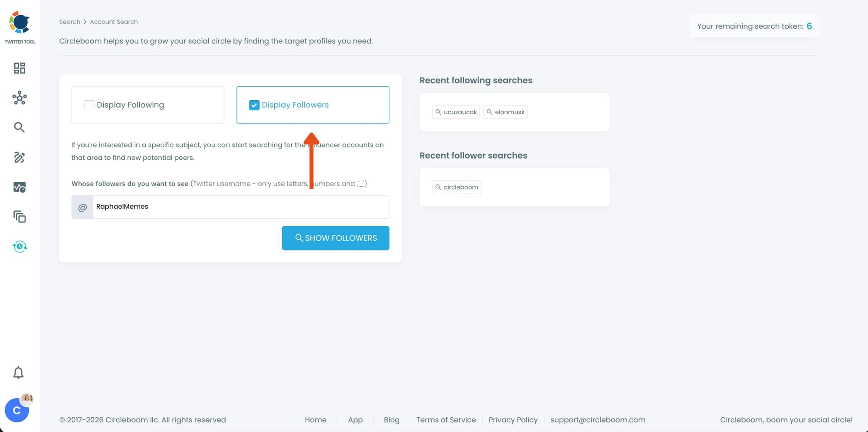Click the 'Circleboom, boom your social circle!' slogan
The width and height of the screenshot is (868, 432).
click(x=786, y=420)
